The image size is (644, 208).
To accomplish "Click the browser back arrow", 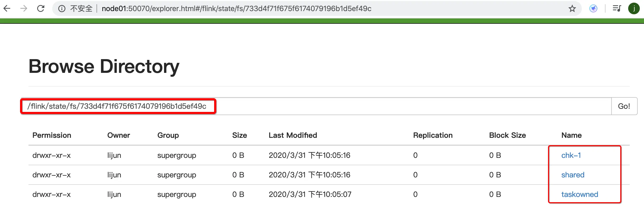I will [7, 8].
